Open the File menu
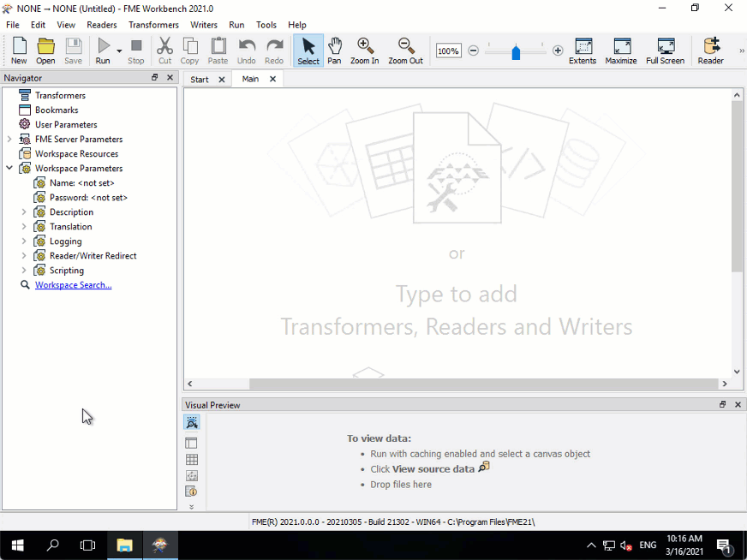 click(13, 25)
